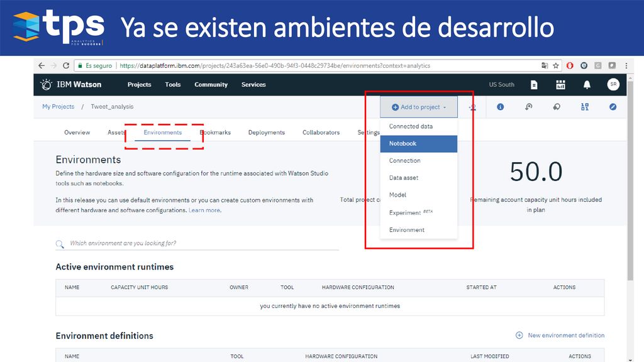Click the plus icon beside New environment definition
644x362 pixels.
[519, 336]
